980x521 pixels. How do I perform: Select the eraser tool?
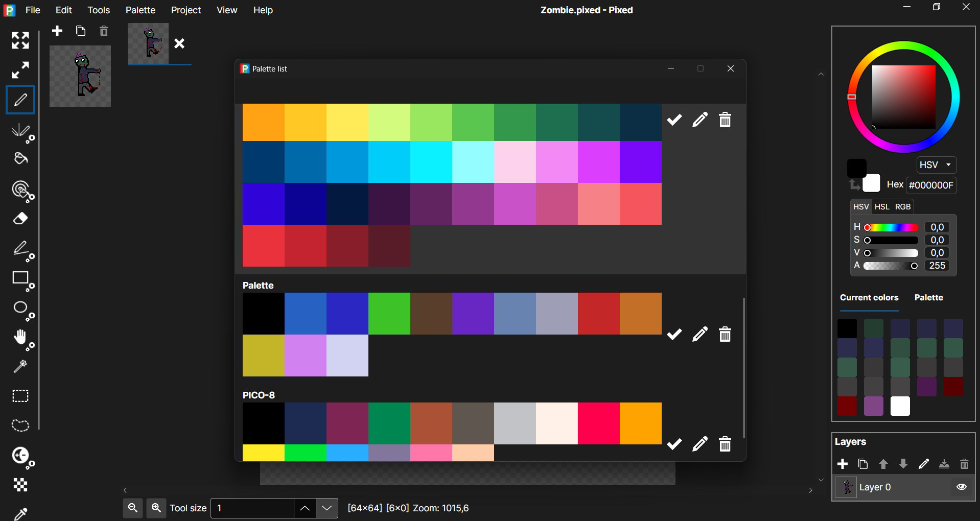20,219
